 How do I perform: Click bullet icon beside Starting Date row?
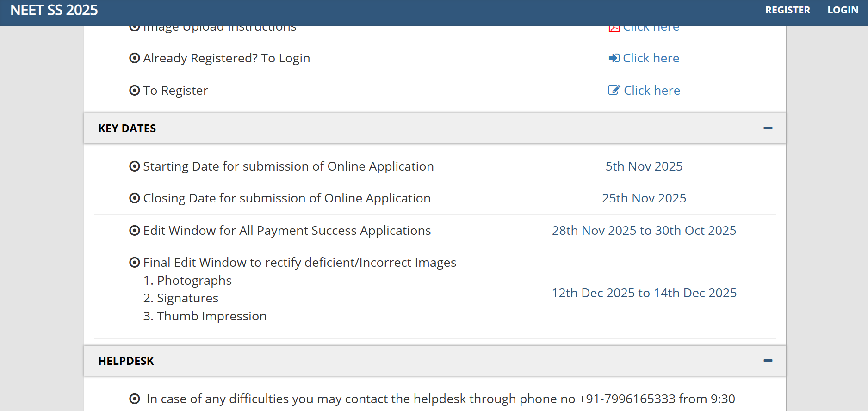tap(135, 166)
